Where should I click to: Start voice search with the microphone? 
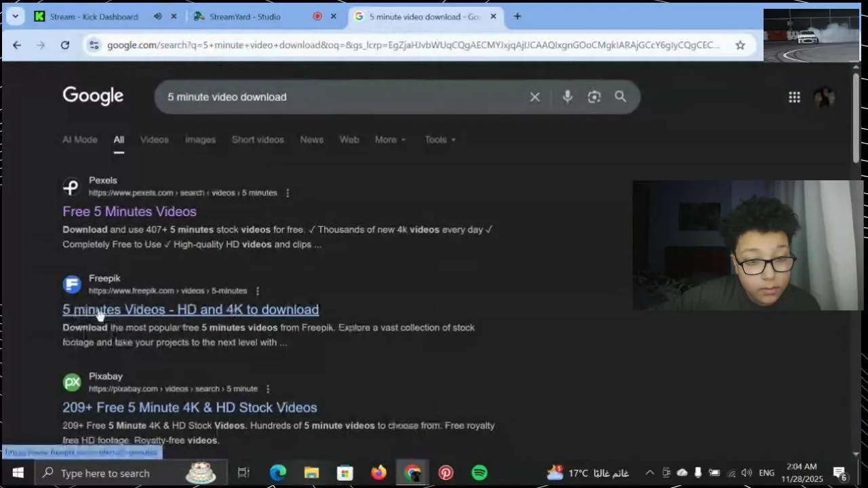568,97
